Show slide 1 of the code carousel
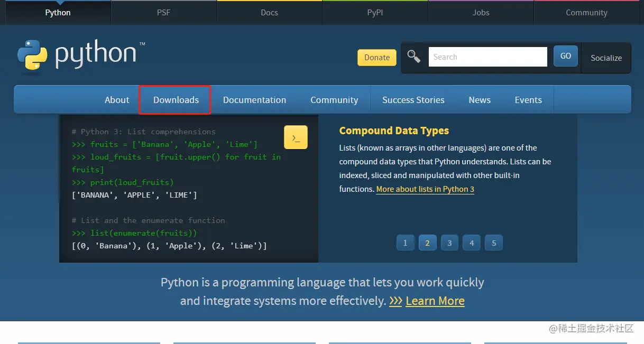The width and height of the screenshot is (644, 344). [x=406, y=243]
